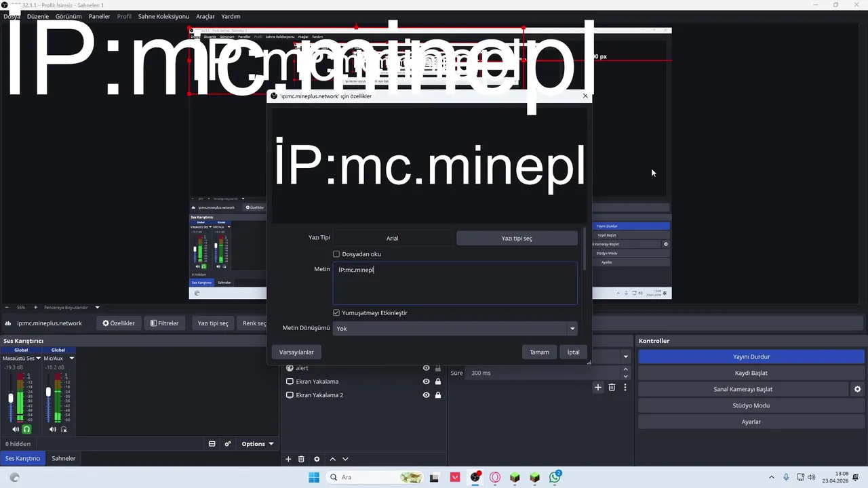Screen dimensions: 868x488
Task: Open Windows Start menu
Action: 314,477
